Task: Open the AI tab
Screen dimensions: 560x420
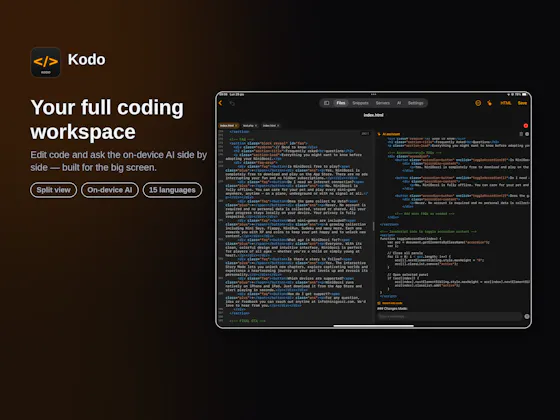Action: [399, 103]
